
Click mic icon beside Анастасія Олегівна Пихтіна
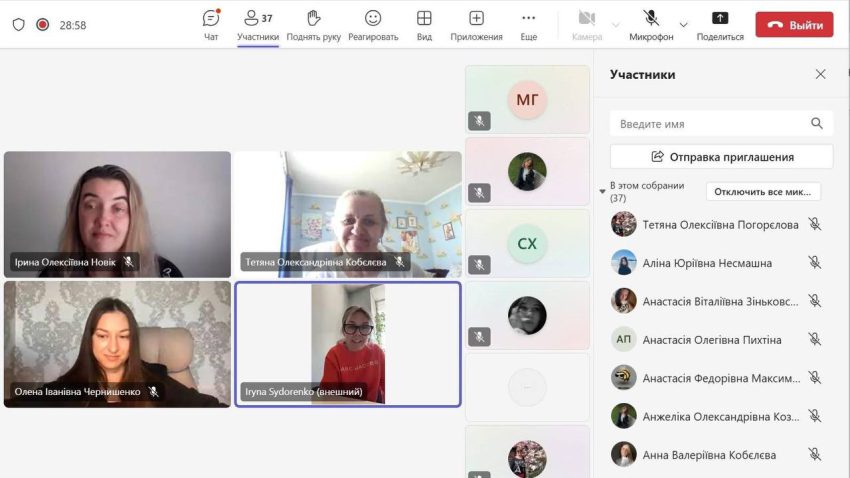click(814, 339)
